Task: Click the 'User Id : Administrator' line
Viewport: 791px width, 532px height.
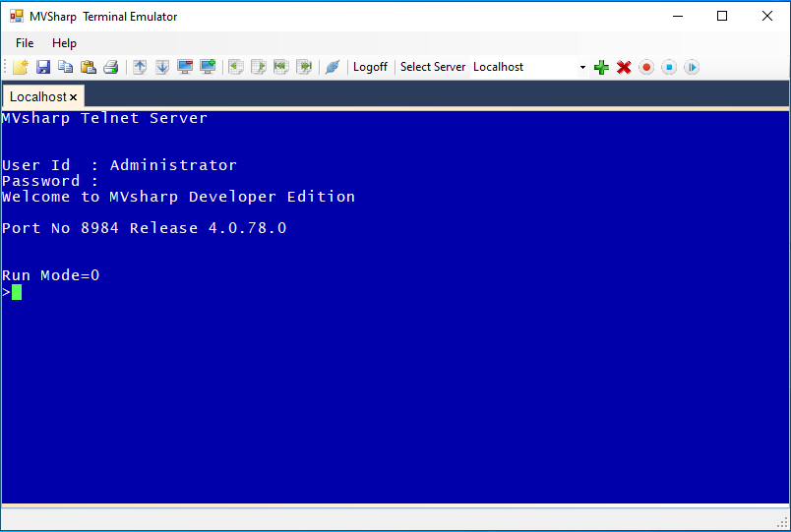Action: tap(120, 165)
